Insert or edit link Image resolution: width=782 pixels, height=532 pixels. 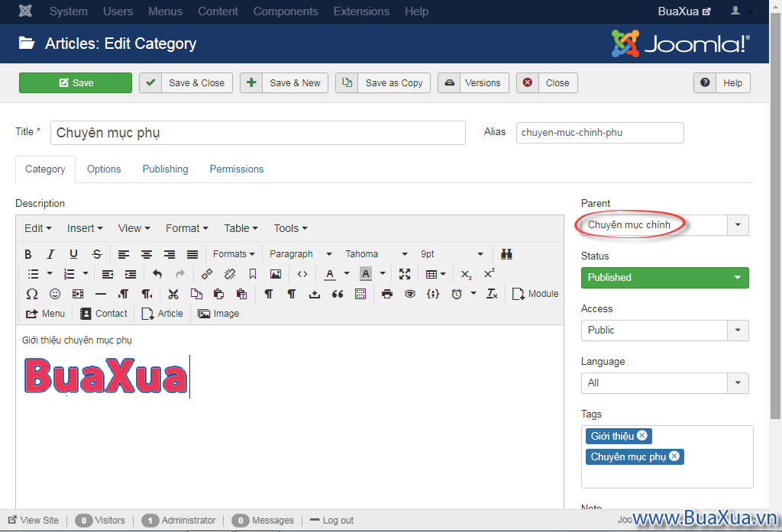[x=206, y=274]
